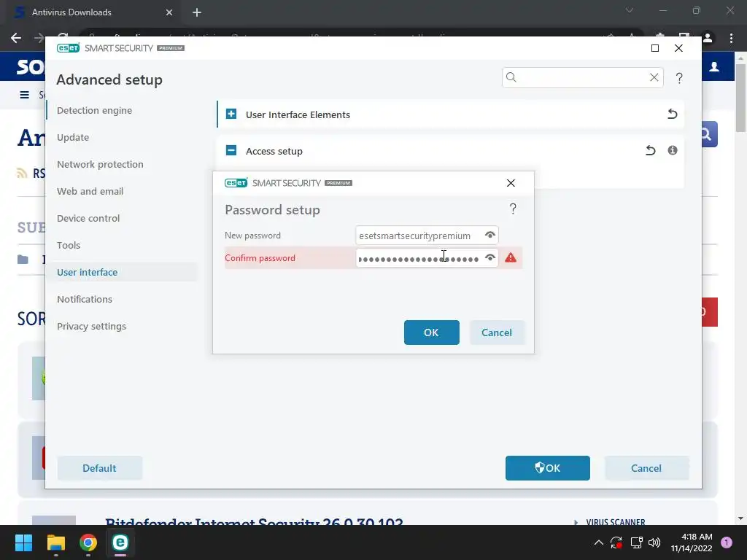Click the VIRUS SCANNER link on the page
This screenshot has width=747, height=560.
[x=616, y=522]
